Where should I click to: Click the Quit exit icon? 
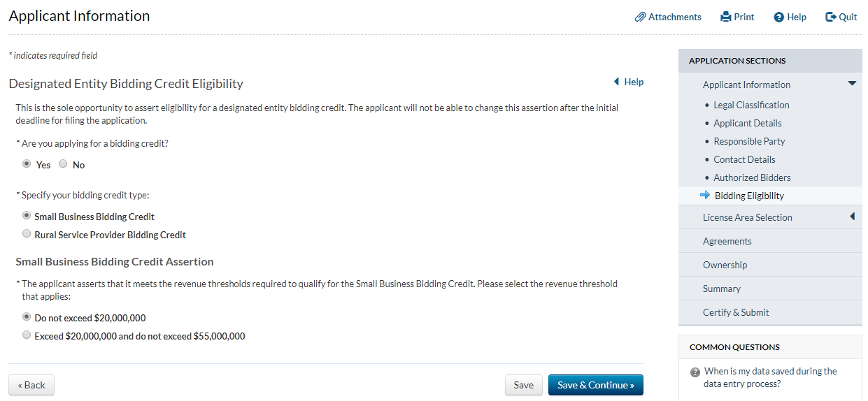point(831,17)
